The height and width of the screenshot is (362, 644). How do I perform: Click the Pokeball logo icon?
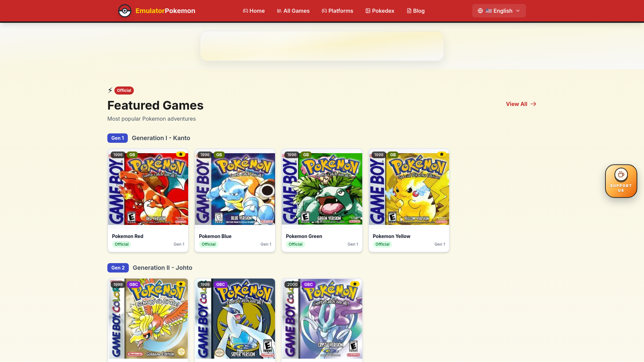coord(125,11)
